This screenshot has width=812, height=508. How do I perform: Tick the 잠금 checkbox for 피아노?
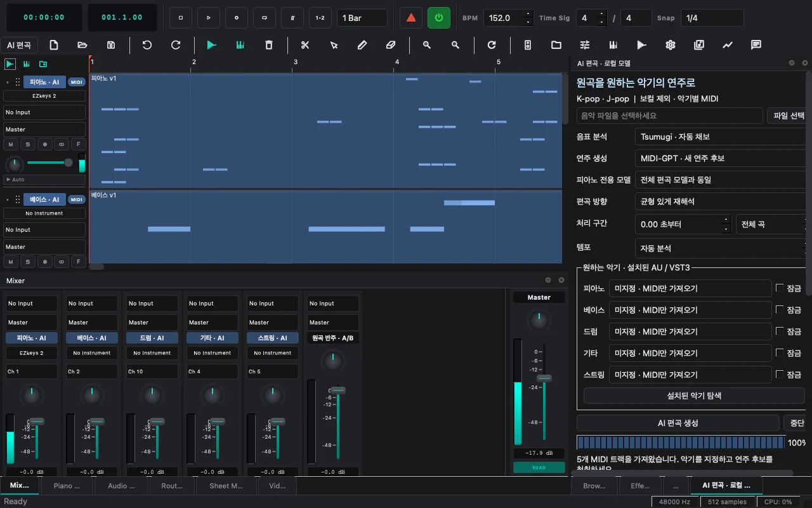click(x=780, y=288)
